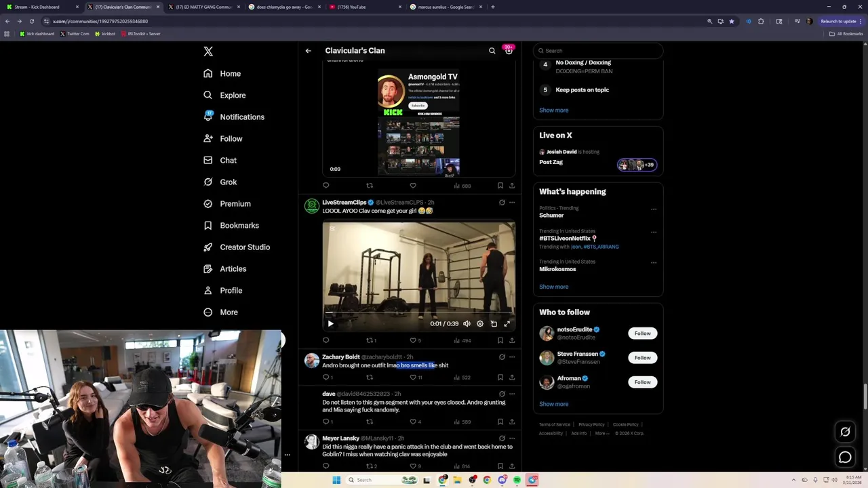Mute the gym video volume
Screen dimensions: 868x488
pos(467,324)
